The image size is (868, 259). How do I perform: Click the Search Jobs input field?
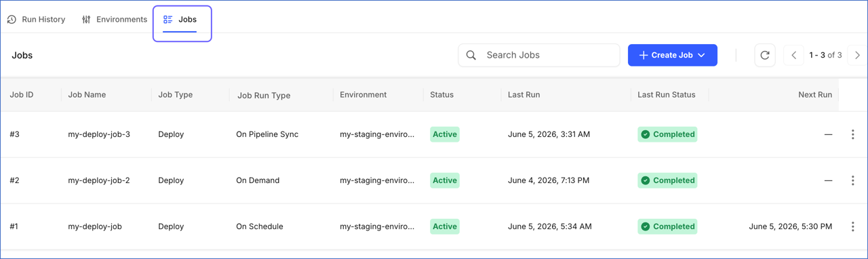[539, 55]
